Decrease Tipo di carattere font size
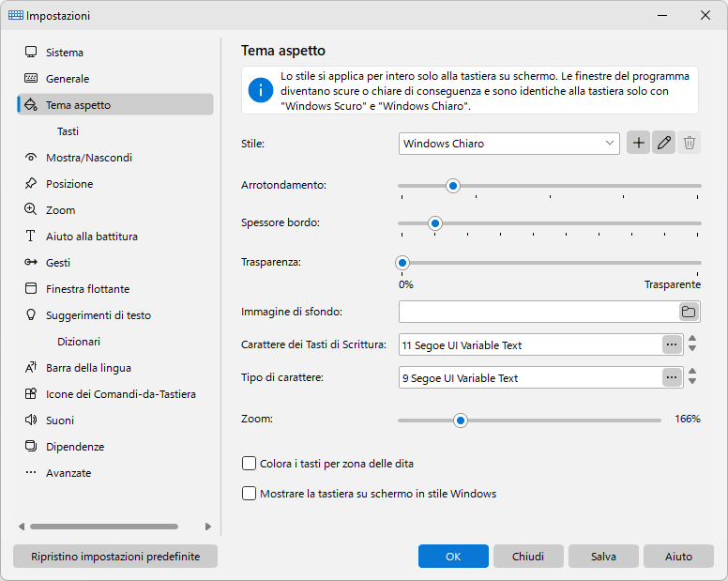 coord(692,381)
